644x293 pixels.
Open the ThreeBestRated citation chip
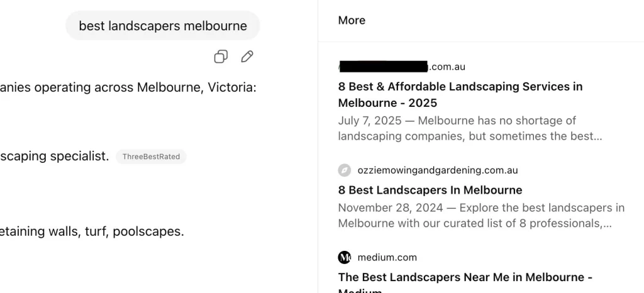point(151,157)
